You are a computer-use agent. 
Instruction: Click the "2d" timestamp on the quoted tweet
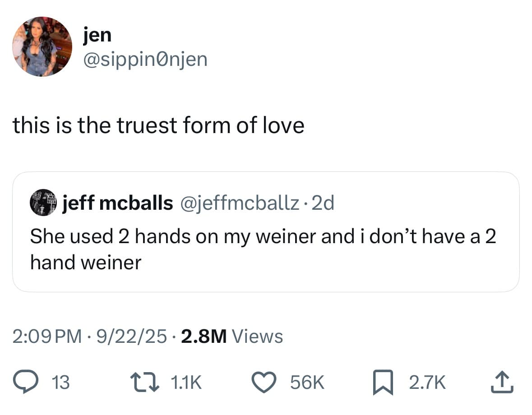[323, 203]
